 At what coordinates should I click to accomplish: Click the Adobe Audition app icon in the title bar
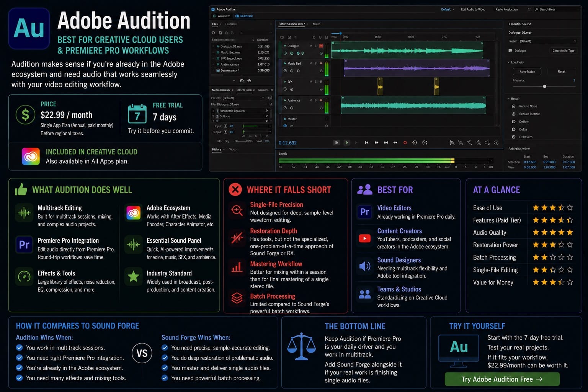coord(213,9)
